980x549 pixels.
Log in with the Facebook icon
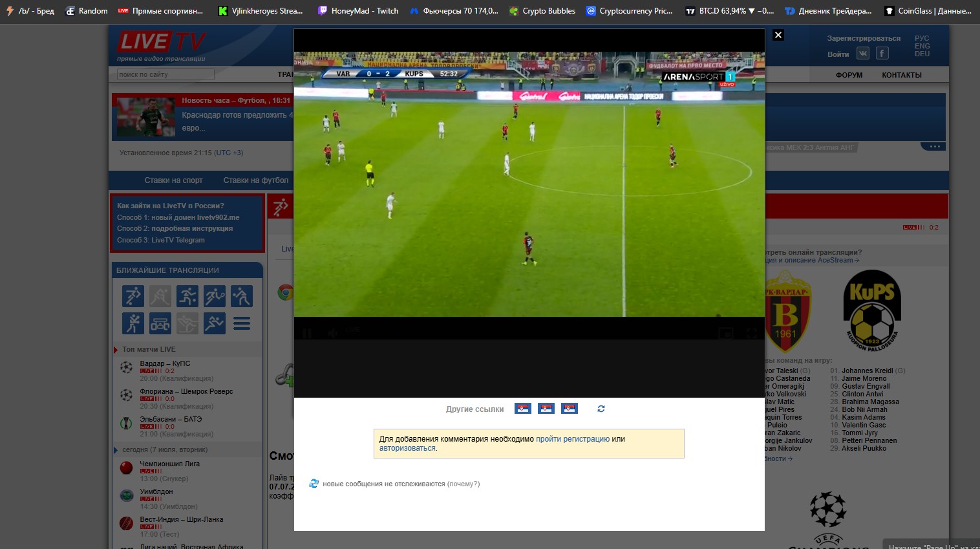pyautogui.click(x=882, y=53)
